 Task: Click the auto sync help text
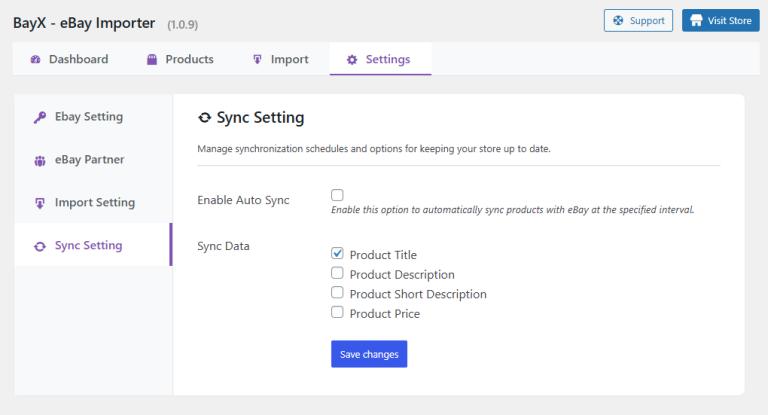[513, 210]
